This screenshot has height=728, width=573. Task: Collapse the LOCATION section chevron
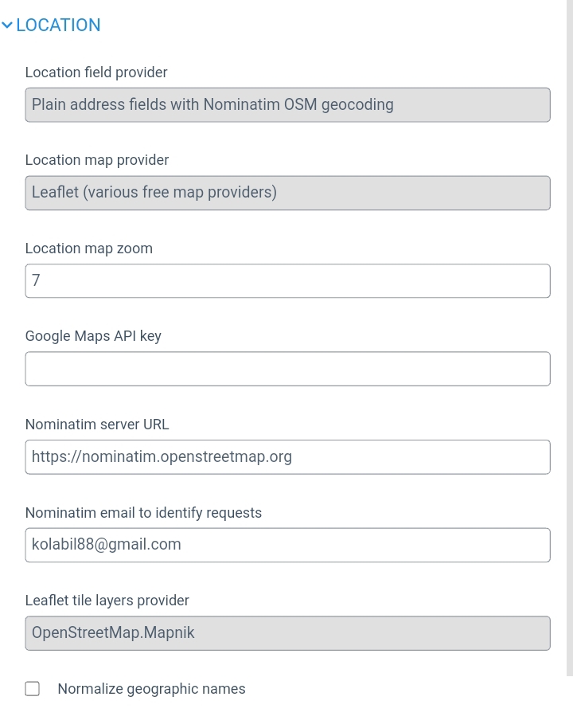coord(8,25)
